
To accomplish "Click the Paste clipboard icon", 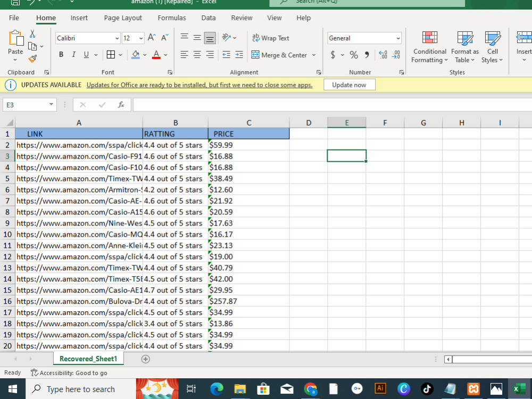I will [x=15, y=38].
